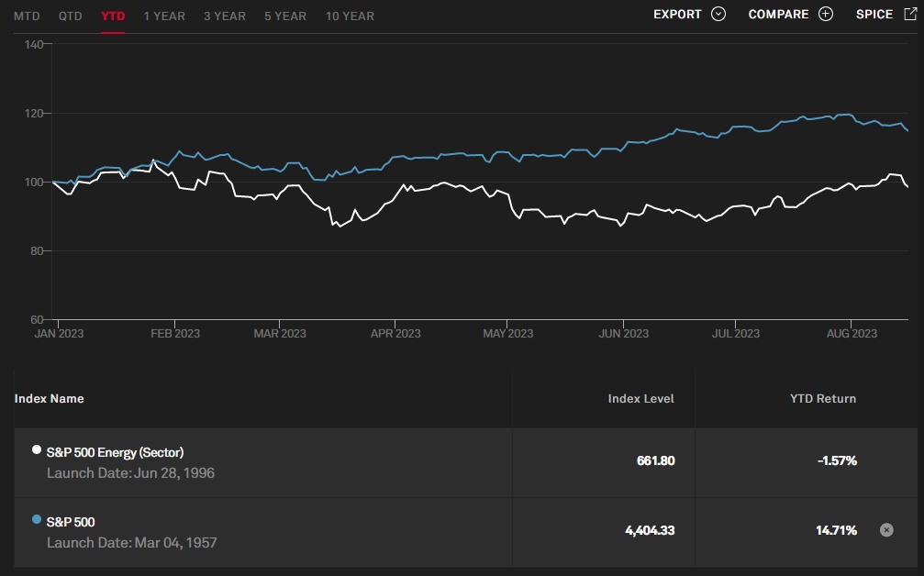This screenshot has width=924, height=576.
Task: Click the YTD Return column header
Action: click(823, 399)
